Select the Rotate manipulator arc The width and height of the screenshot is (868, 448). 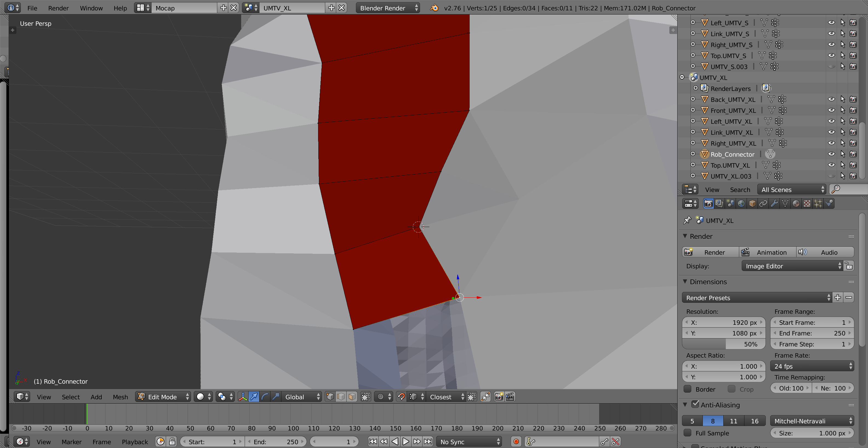click(265, 397)
